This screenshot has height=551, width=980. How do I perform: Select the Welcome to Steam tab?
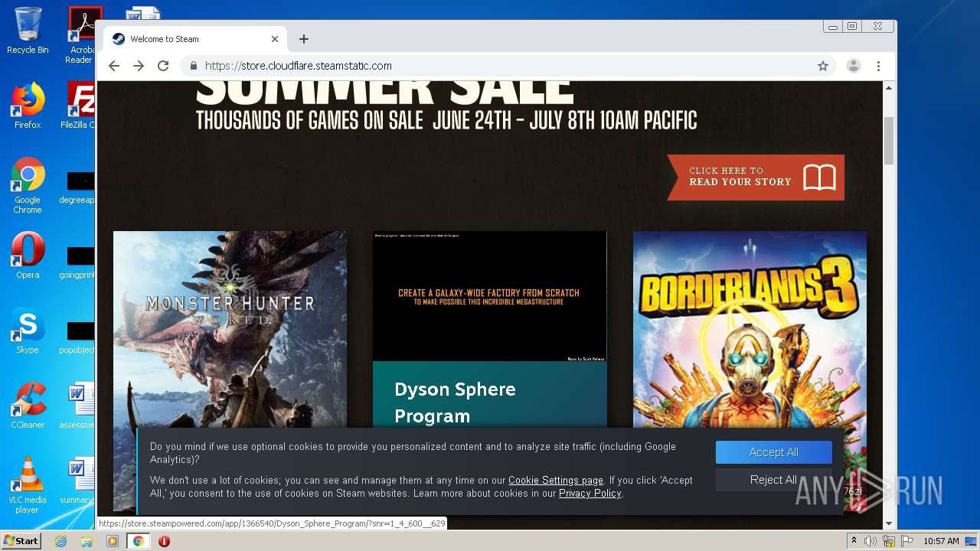195,39
